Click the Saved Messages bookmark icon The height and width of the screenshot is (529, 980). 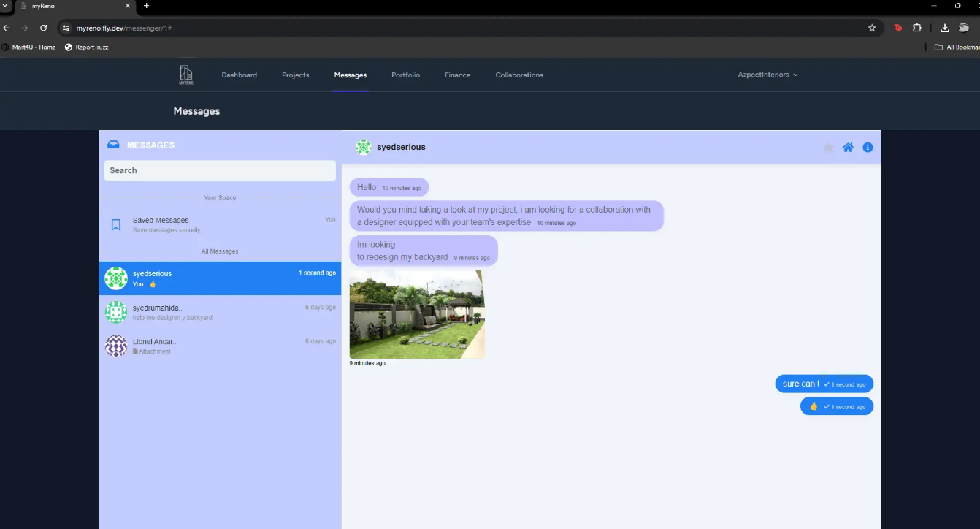click(x=115, y=225)
